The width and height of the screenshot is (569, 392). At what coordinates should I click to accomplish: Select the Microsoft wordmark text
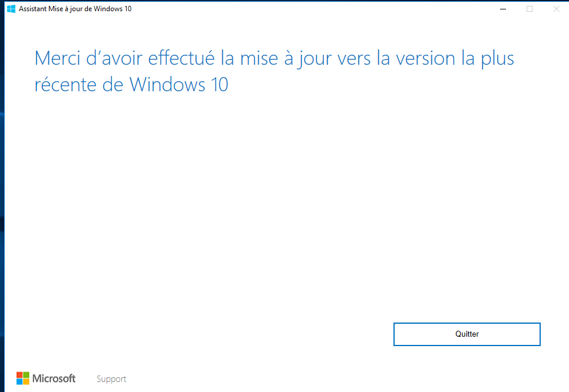54,378
